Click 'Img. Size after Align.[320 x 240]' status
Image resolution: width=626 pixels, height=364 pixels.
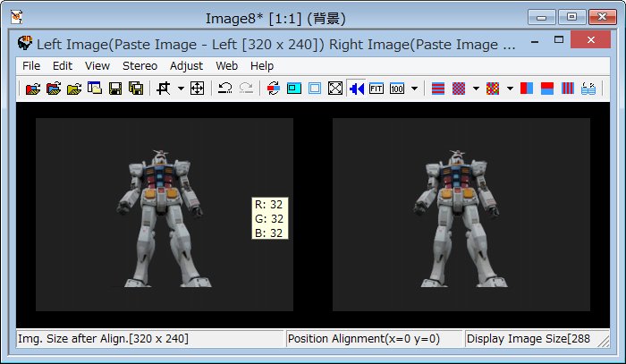pos(103,339)
